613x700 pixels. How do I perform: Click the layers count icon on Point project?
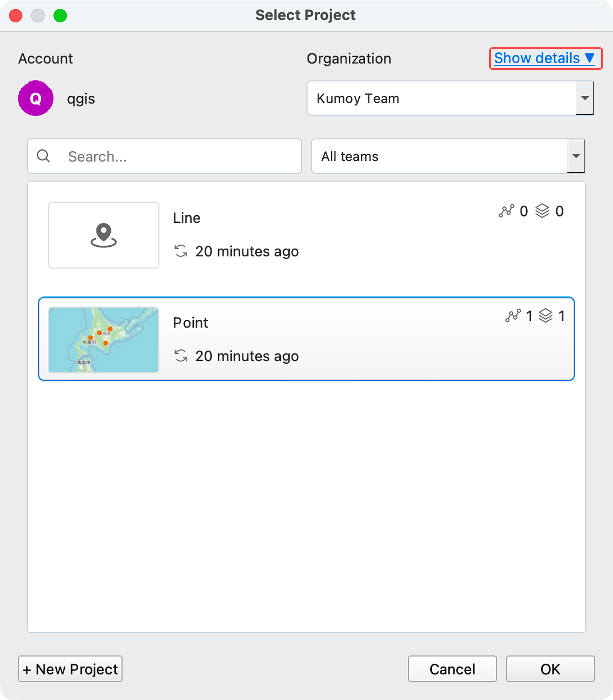[545, 316]
